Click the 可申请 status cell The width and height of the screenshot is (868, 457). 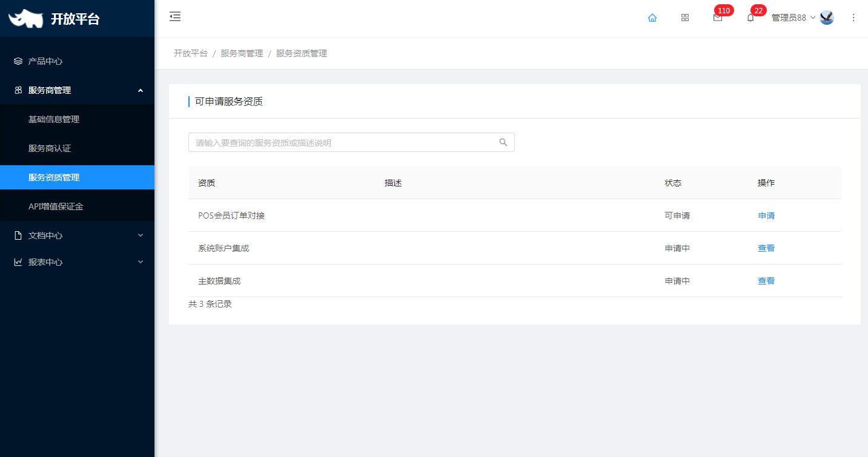(677, 215)
